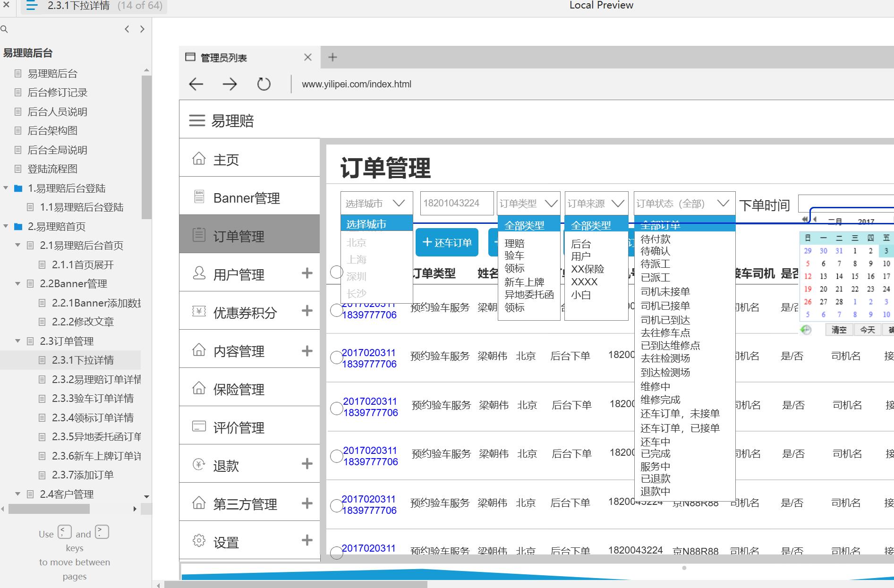The width and height of the screenshot is (894, 588).
Task: Click hamburger icon next to 易理赔
Action: coord(197,120)
